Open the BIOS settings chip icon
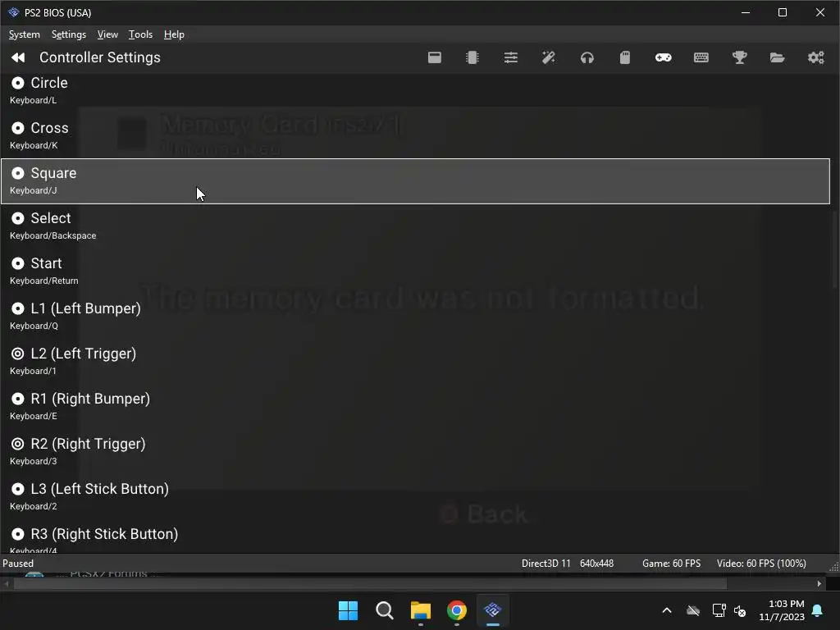This screenshot has width=840, height=630. pos(472,57)
